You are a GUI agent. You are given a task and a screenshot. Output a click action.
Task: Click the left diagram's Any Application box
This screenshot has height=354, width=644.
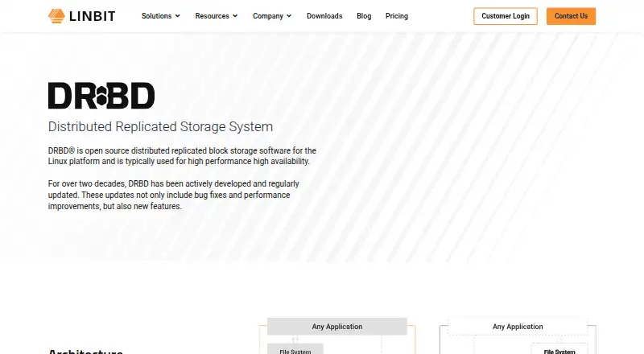(336, 327)
